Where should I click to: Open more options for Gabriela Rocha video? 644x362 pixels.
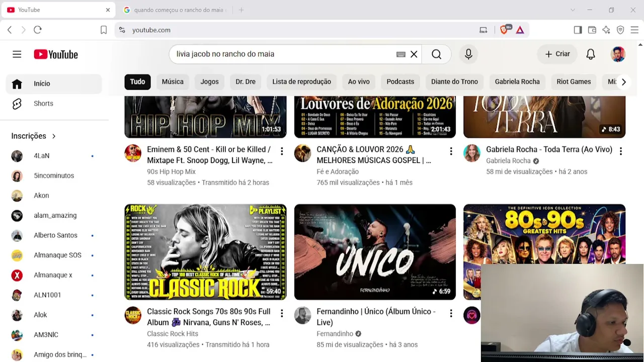click(620, 151)
